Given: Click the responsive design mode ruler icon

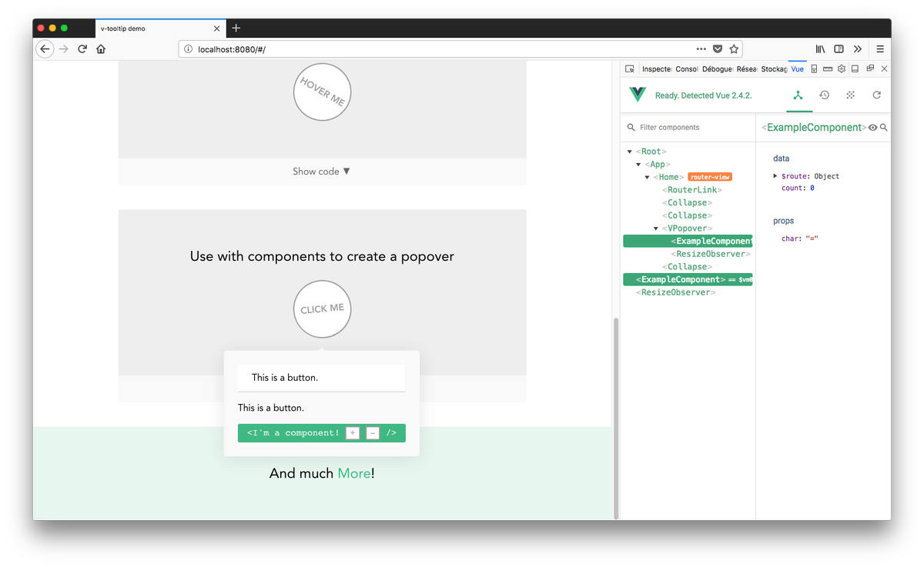Looking at the screenshot, I should pyautogui.click(x=828, y=68).
